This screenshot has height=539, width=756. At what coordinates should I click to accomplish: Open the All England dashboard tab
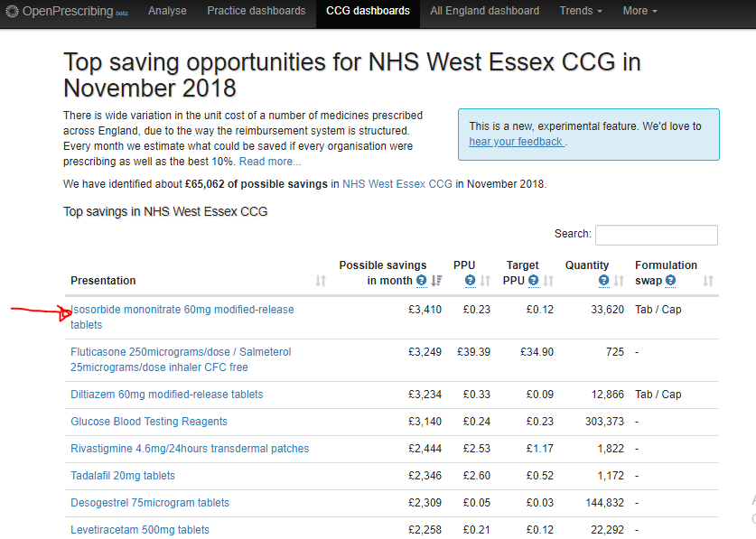click(484, 11)
